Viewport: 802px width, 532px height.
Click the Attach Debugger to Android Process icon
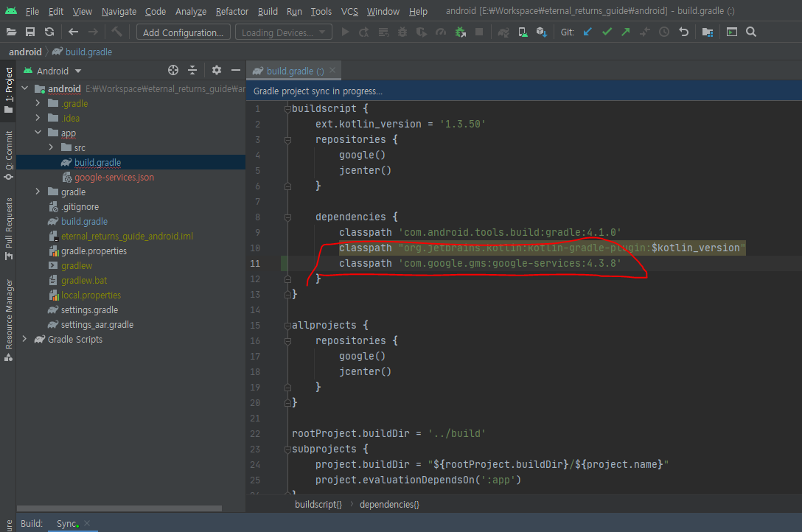coord(460,32)
